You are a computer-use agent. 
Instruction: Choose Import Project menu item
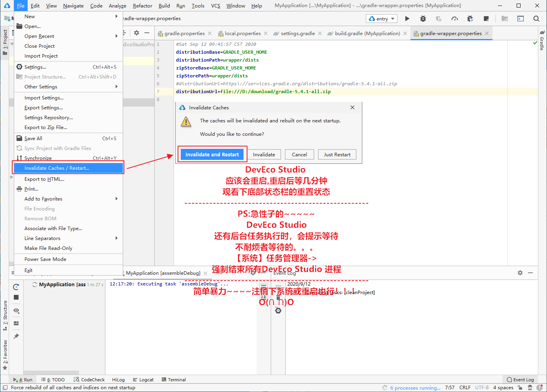tap(68, 56)
